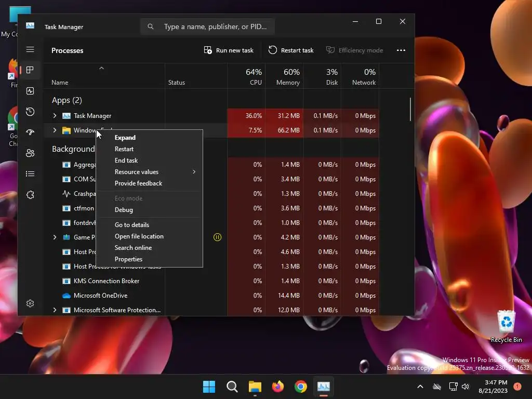Click 14.4 MB memory value
Screen dimensions: 532x399
[x=289, y=296]
